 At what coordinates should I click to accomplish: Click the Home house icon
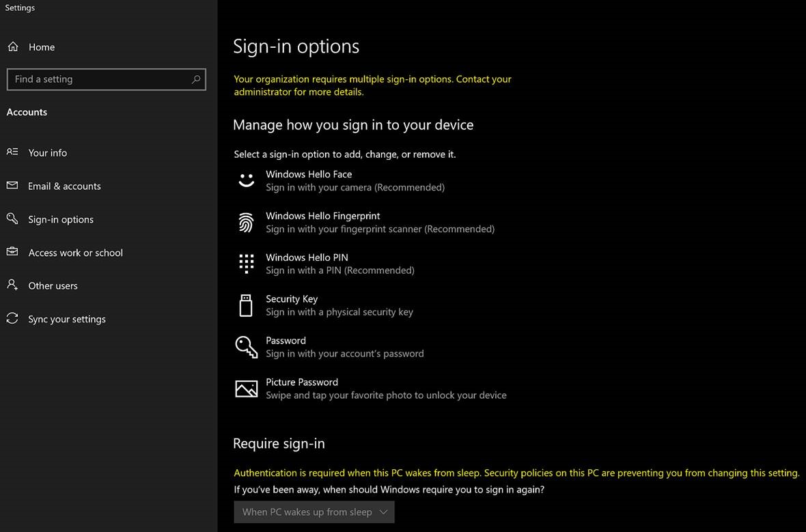13,46
